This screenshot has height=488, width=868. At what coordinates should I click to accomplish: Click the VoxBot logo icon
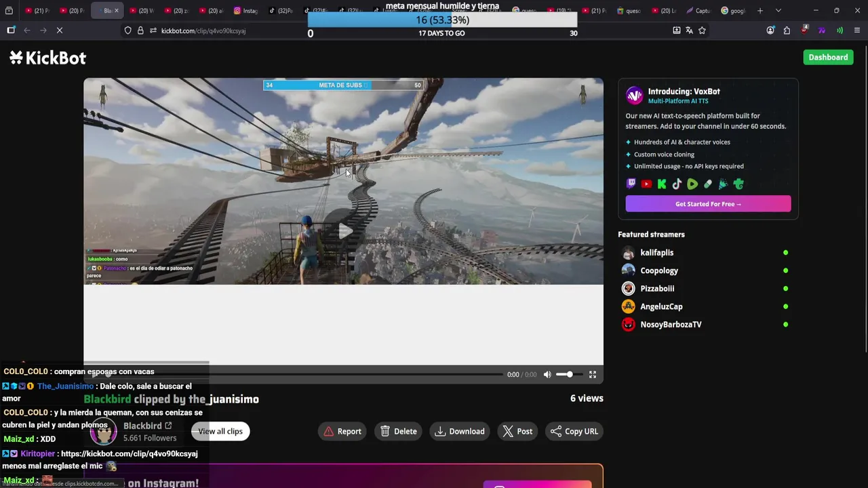click(x=634, y=96)
